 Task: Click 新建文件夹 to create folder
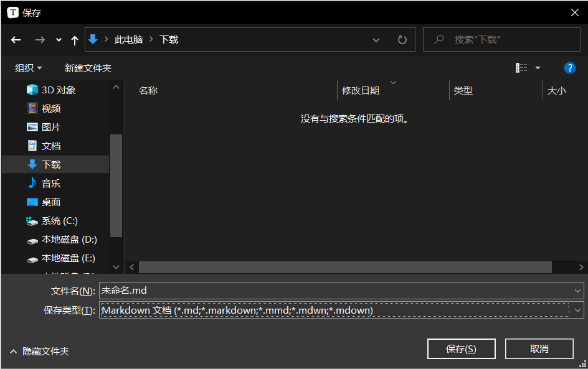(88, 68)
